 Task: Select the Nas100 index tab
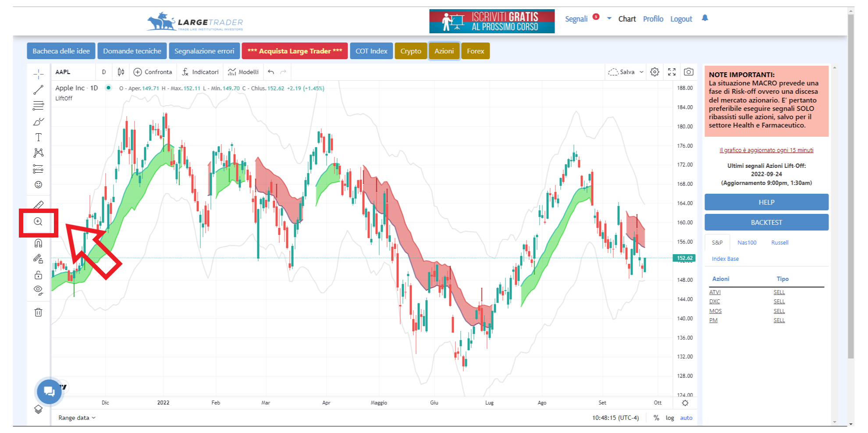747,242
